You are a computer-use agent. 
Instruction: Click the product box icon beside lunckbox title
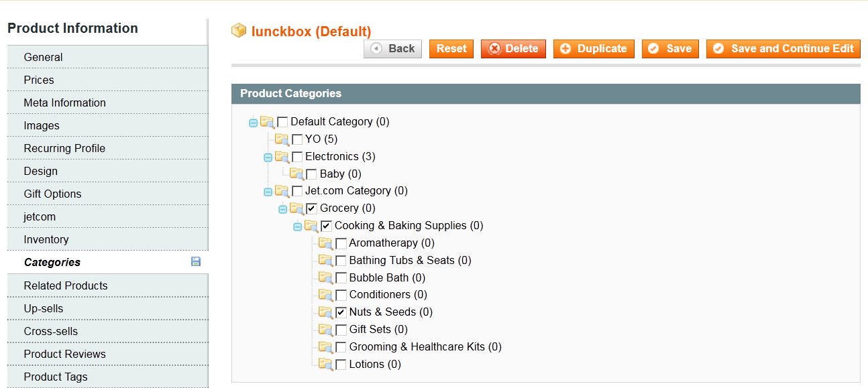pos(239,31)
